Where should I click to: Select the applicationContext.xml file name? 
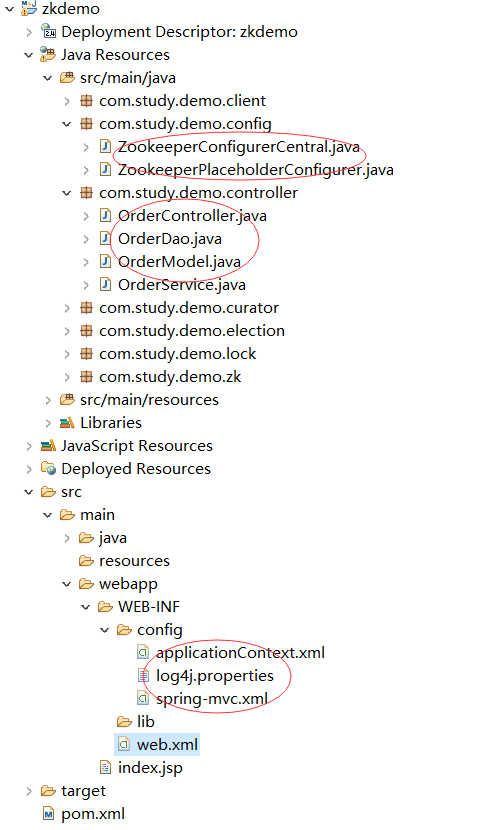[x=240, y=653]
